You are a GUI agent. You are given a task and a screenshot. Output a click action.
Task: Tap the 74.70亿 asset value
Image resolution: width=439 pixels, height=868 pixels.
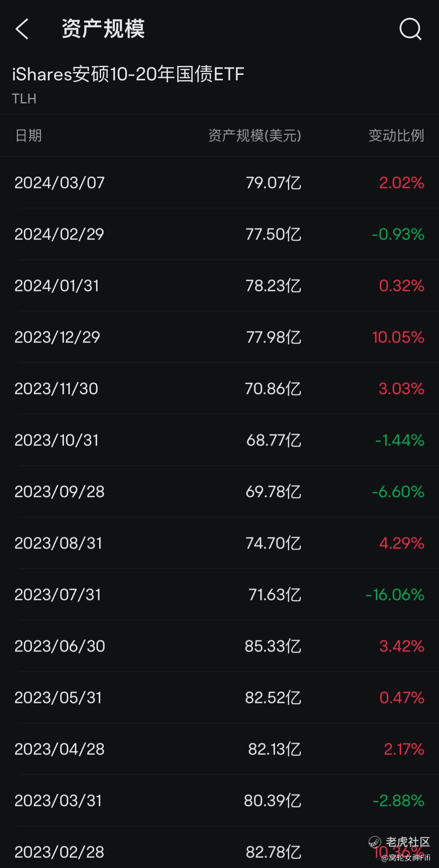click(x=273, y=543)
